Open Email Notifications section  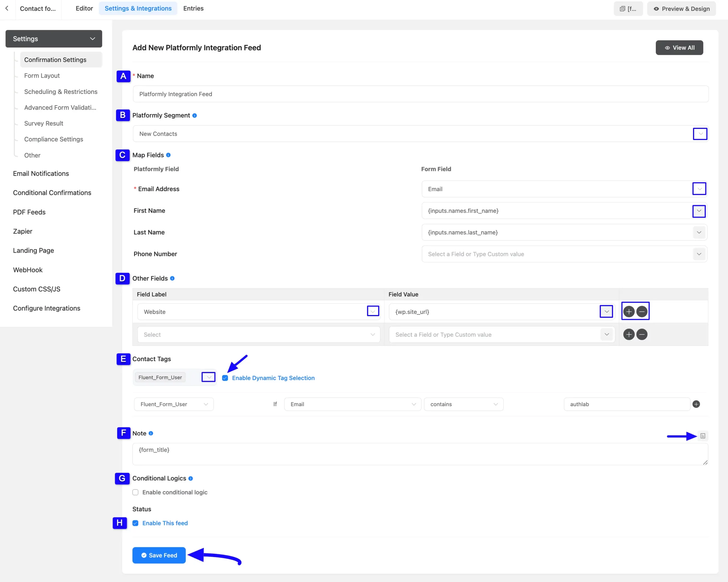click(41, 174)
